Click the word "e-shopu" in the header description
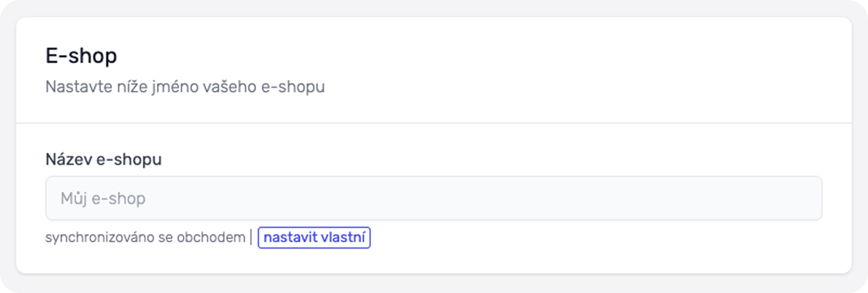 293,87
